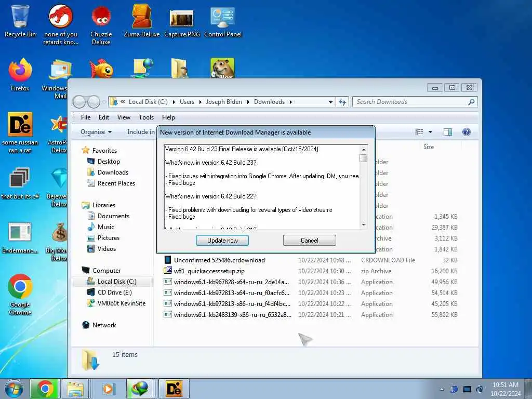Launch Firefox from the desktop

coord(20,75)
